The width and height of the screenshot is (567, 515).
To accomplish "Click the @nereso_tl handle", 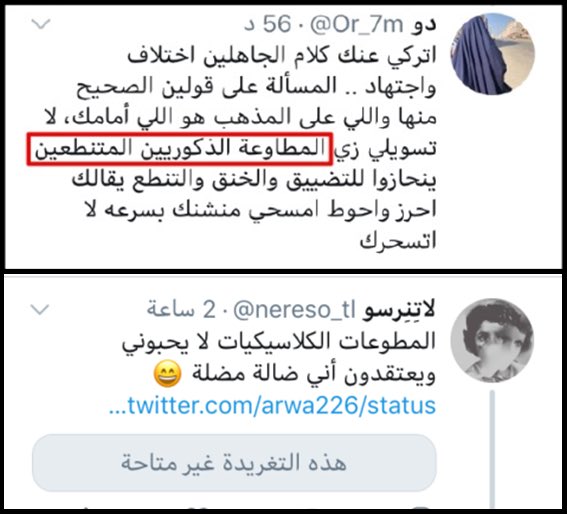I will 294,310.
